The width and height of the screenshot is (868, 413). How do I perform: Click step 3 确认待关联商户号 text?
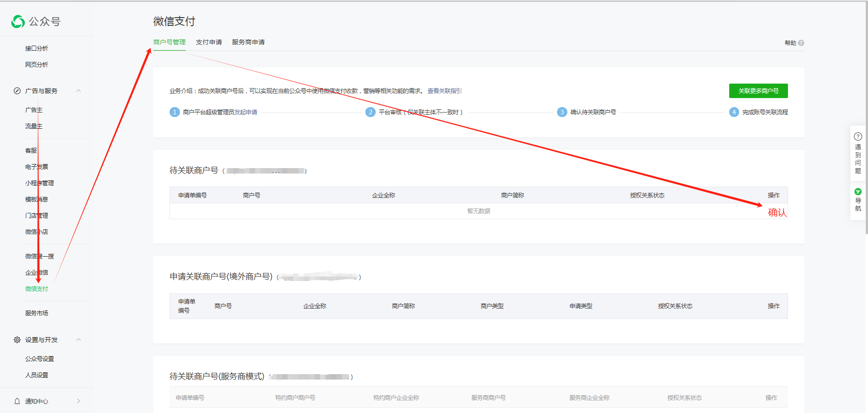593,112
